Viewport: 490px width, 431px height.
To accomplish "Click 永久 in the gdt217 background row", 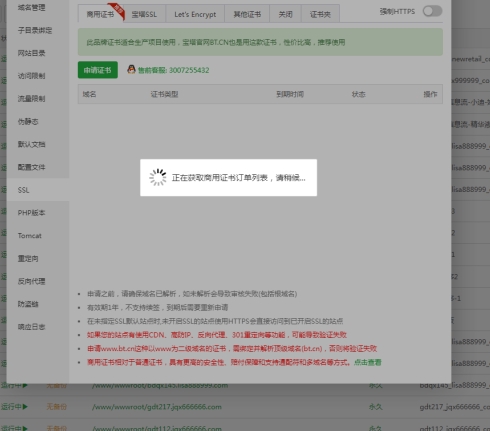I will coord(376,407).
